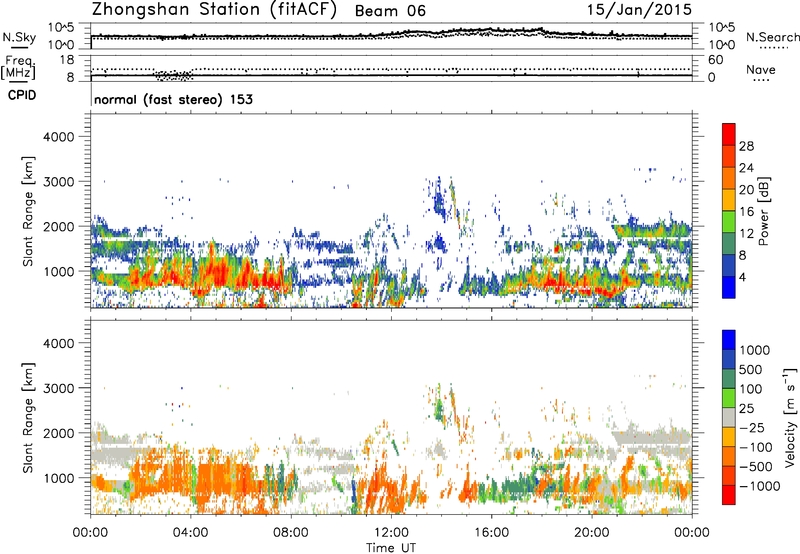Click the 'Zhongshan Station (fitACF)' title
Screen dimensions: 800x554
click(214, 10)
